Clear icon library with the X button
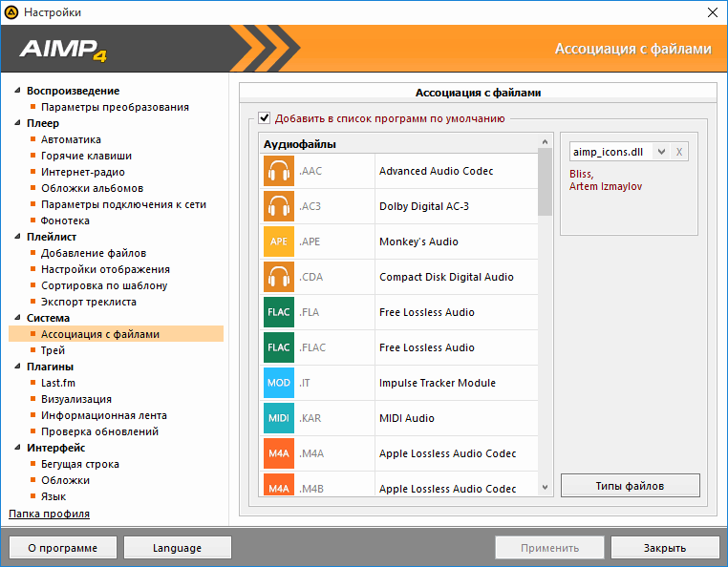The width and height of the screenshot is (728, 567). coord(679,152)
